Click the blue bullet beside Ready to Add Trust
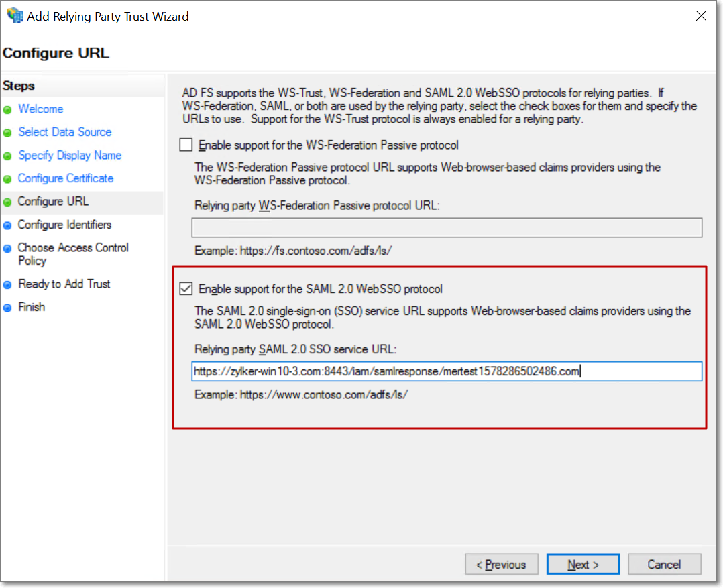The image size is (723, 588). coord(7,285)
